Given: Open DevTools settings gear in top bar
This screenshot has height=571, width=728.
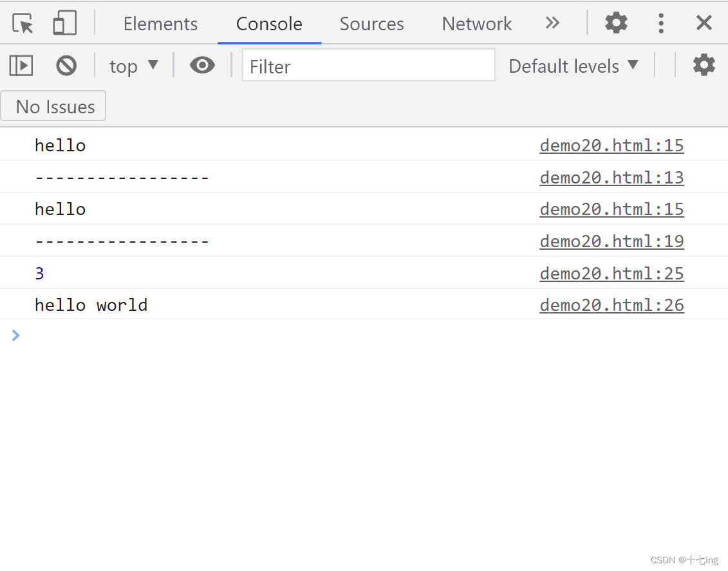Looking at the screenshot, I should [x=616, y=23].
